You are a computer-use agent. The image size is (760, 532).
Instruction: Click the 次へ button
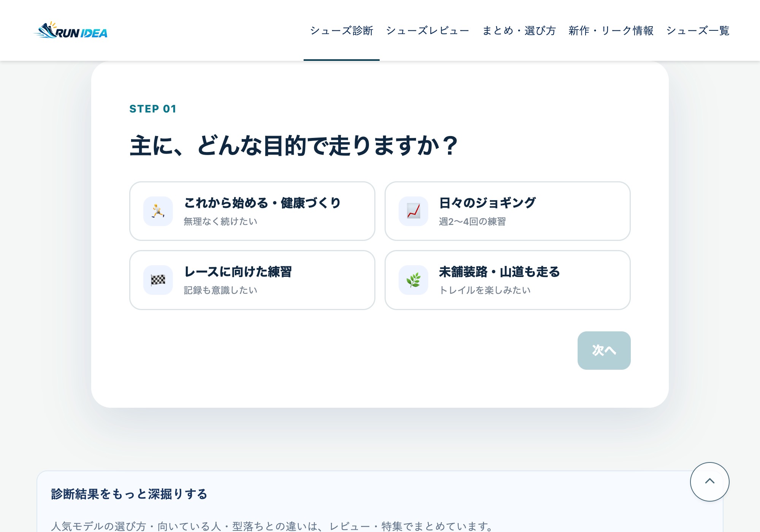tap(604, 350)
